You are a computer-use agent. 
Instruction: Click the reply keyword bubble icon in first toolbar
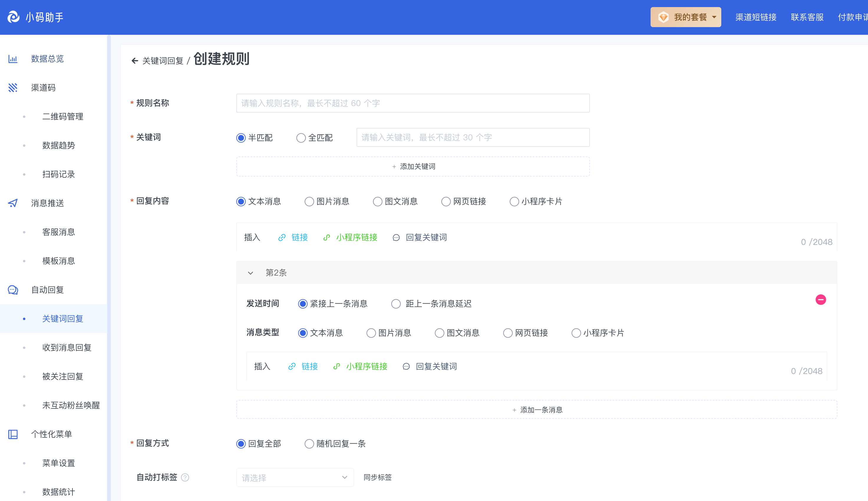(x=396, y=238)
